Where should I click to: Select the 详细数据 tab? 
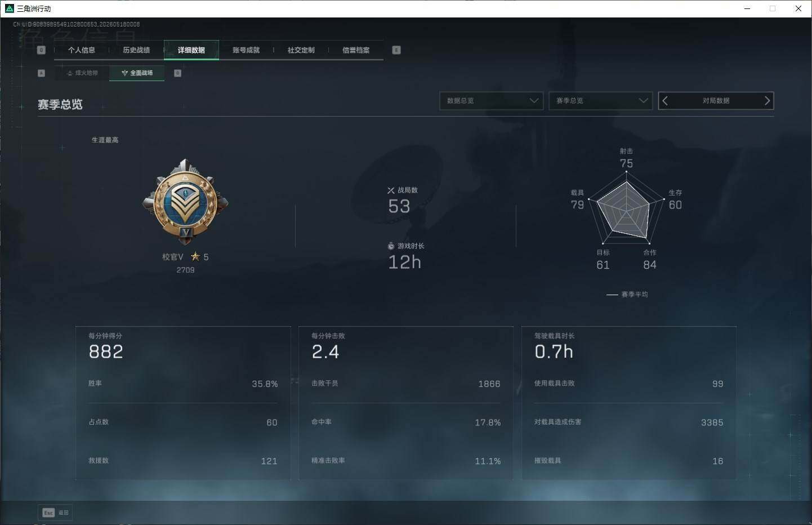point(191,50)
